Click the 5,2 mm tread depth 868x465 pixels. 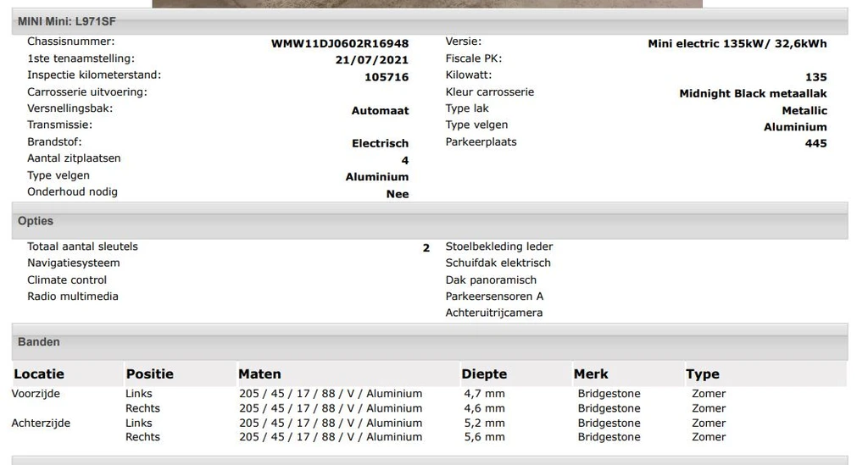484,423
